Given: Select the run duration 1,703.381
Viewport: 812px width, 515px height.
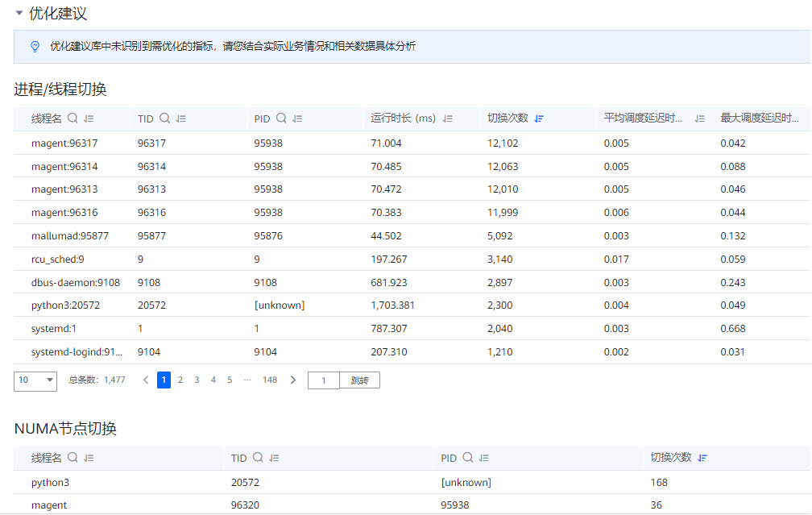Looking at the screenshot, I should (x=392, y=305).
